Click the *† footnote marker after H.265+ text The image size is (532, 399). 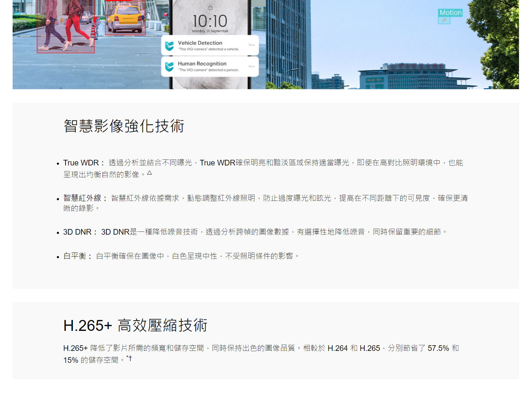point(129,358)
